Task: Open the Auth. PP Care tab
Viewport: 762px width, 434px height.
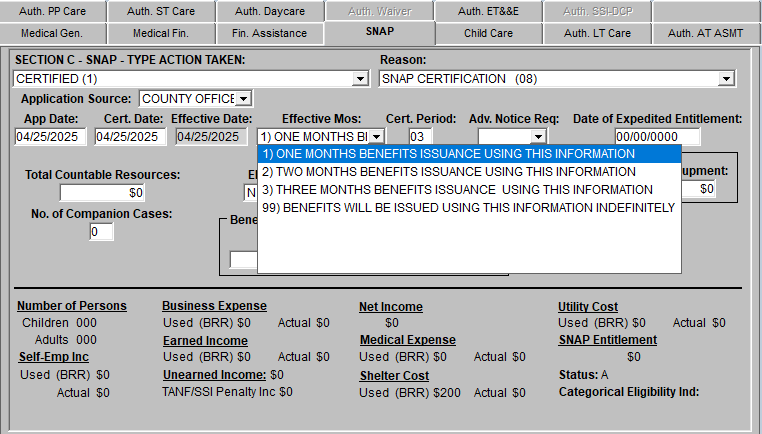Action: click(52, 11)
